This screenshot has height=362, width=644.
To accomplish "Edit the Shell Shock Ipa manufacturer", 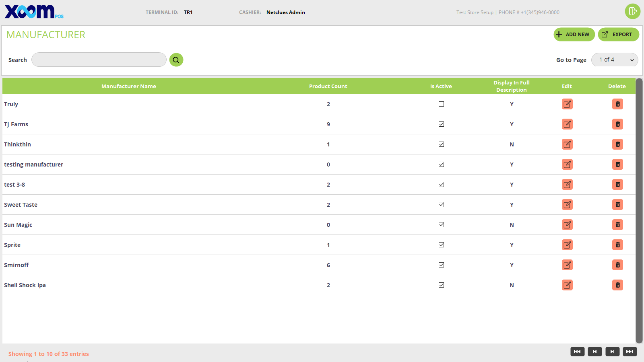I will pyautogui.click(x=567, y=285).
